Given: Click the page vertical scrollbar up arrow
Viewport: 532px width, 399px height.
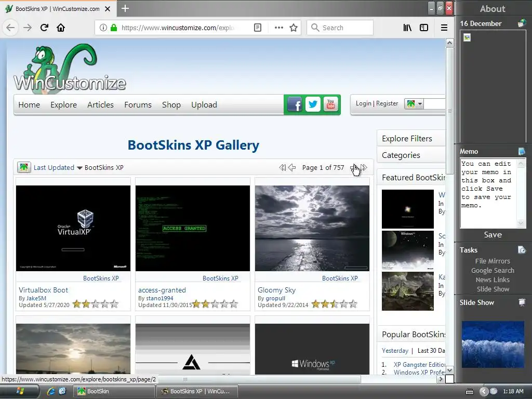Looking at the screenshot, I should click(x=449, y=43).
